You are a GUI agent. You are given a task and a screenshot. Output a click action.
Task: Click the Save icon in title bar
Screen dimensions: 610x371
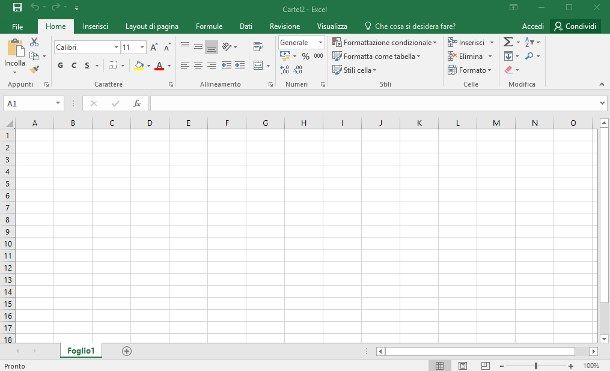(17, 7)
